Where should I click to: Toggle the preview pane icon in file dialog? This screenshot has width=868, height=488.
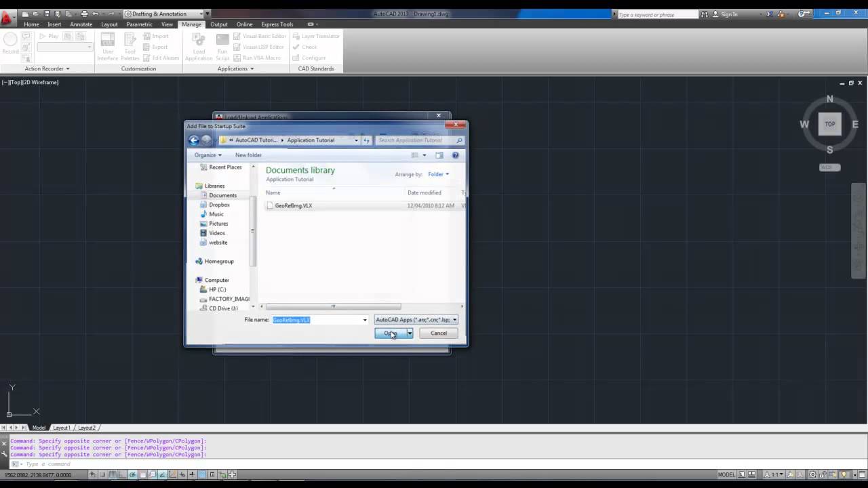pos(439,155)
